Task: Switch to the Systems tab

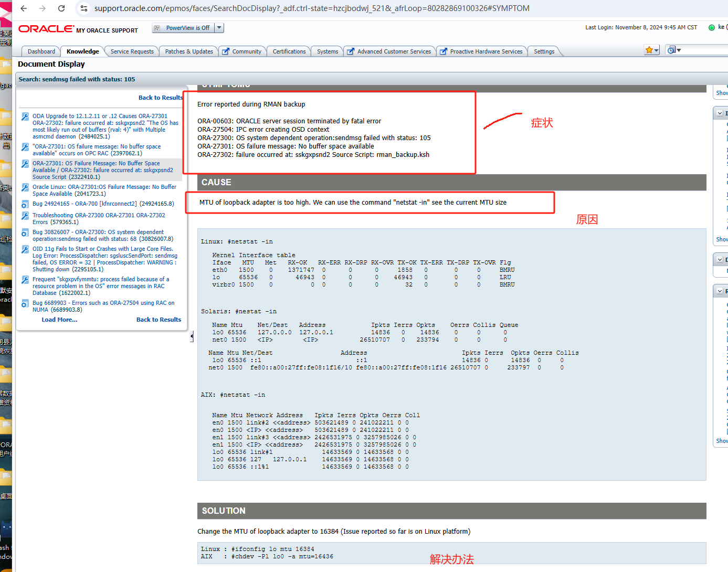Action: coord(328,51)
